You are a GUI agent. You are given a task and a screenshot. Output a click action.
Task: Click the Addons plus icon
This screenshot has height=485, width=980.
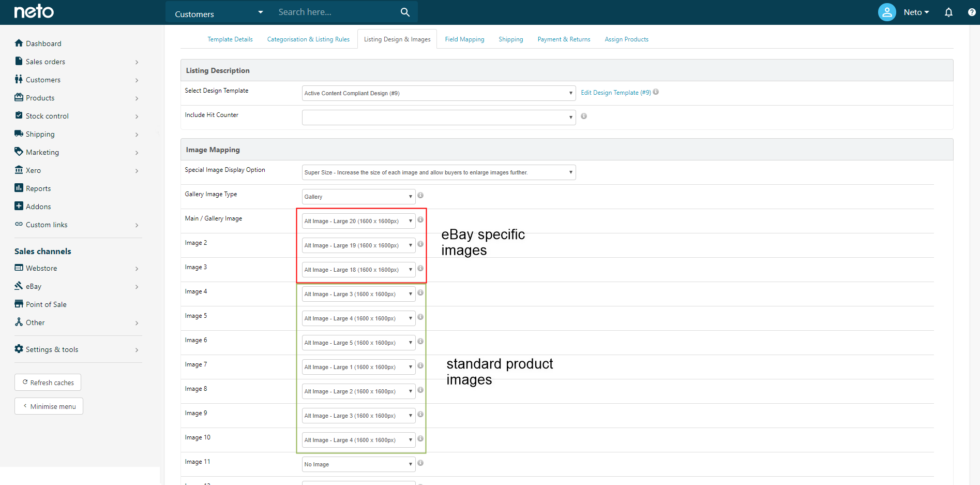(x=19, y=206)
